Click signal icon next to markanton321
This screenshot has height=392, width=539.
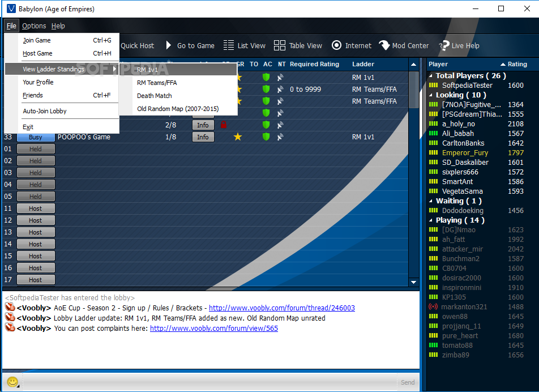(x=433, y=306)
